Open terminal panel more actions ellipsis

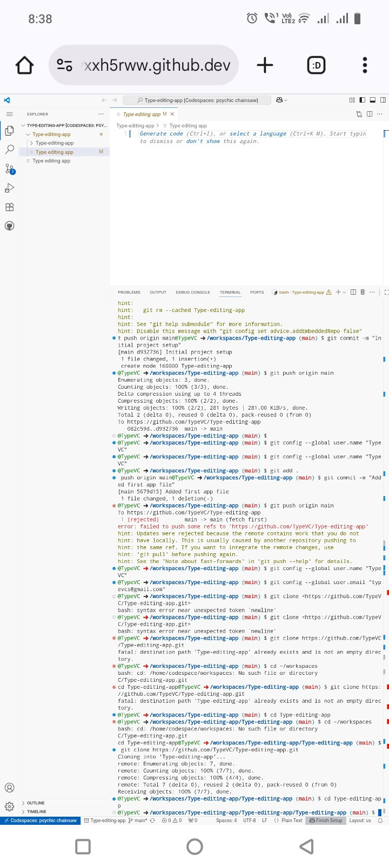tap(372, 292)
